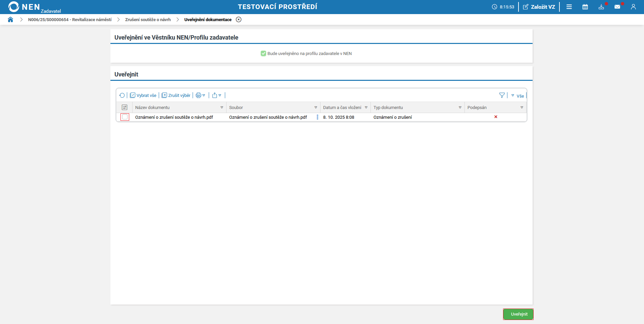
Task: Click 'Založit VZ' button in header
Action: (539, 7)
